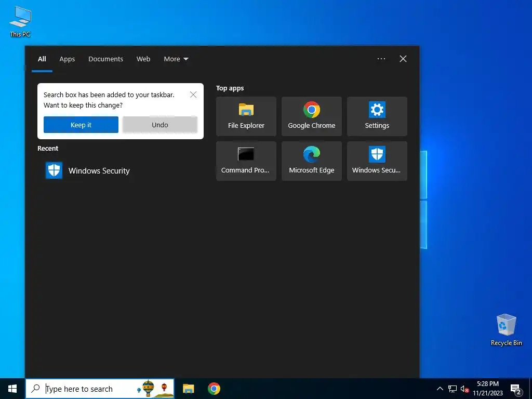Open search options three-dot menu

(x=381, y=59)
